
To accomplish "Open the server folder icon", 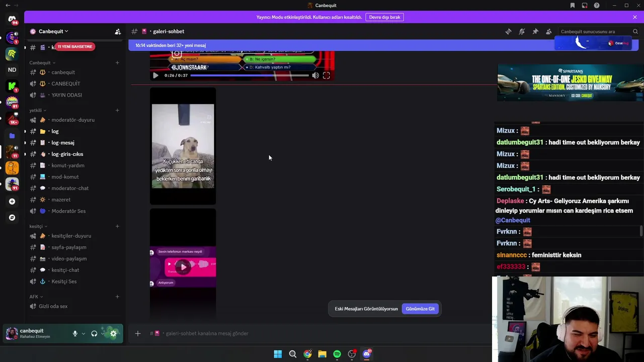I will pos(12,136).
